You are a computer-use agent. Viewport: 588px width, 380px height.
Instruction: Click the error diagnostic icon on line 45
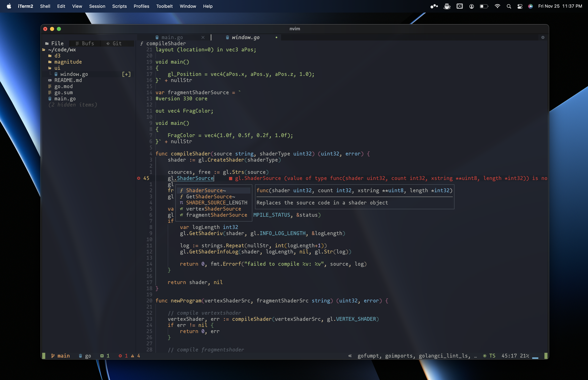[139, 178]
